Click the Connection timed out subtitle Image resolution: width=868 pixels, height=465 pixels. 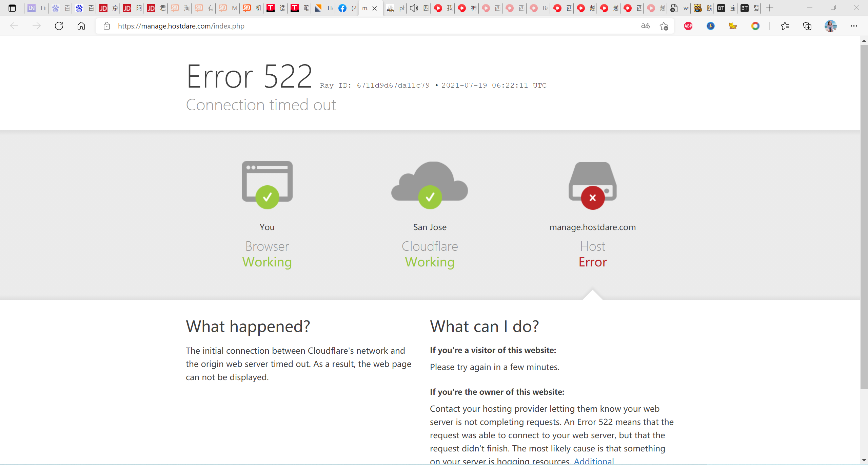click(261, 105)
